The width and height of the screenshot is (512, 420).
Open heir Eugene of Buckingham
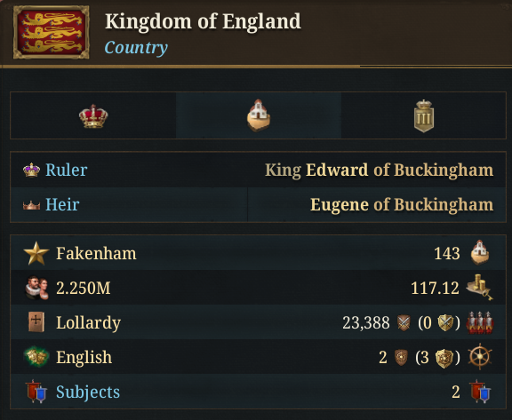click(402, 204)
